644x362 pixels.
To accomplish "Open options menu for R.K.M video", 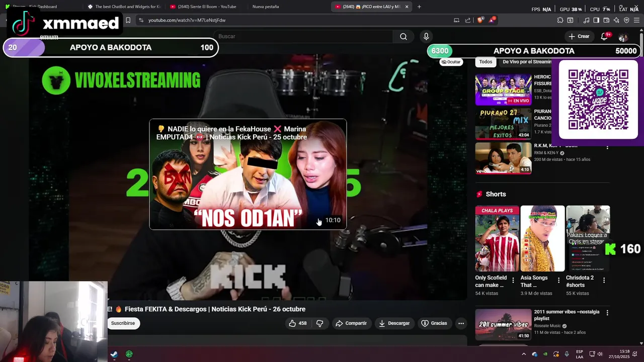I will [x=607, y=147].
